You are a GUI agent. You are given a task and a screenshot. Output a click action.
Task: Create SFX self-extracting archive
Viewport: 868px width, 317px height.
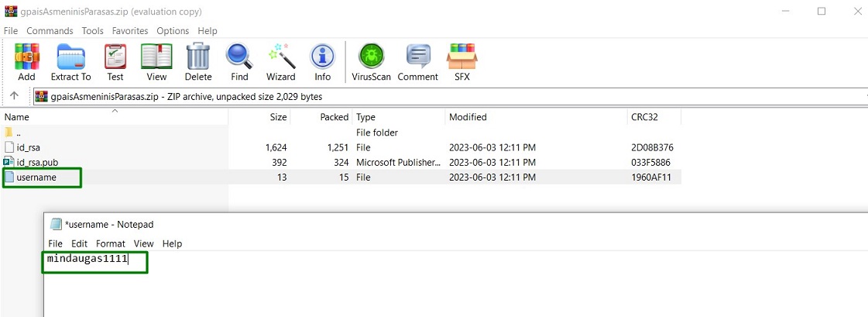[x=462, y=62]
